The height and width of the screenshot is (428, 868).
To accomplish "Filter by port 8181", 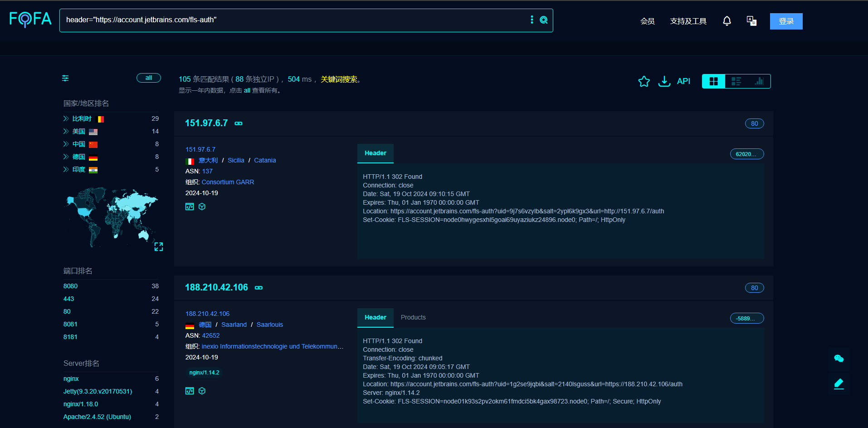I will (x=70, y=337).
